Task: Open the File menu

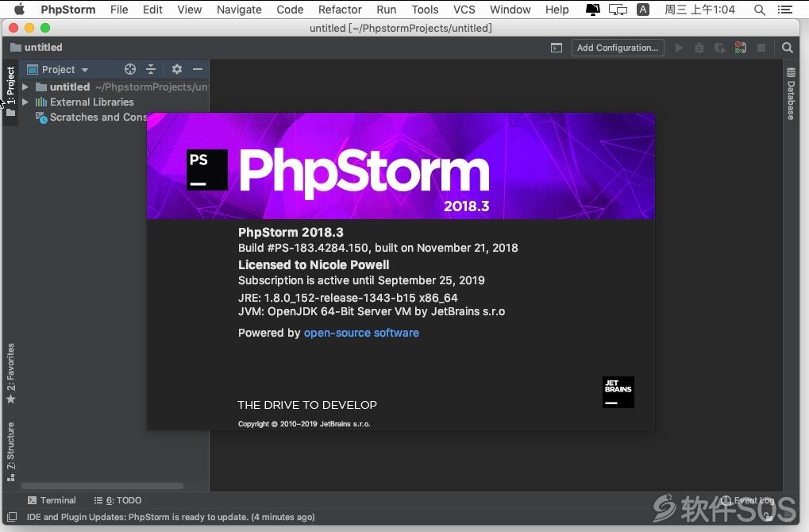Action: tap(119, 10)
